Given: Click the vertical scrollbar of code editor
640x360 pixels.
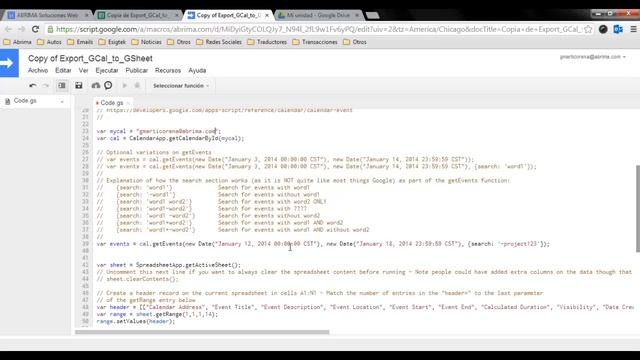Looking at the screenshot, I should coord(638,208).
